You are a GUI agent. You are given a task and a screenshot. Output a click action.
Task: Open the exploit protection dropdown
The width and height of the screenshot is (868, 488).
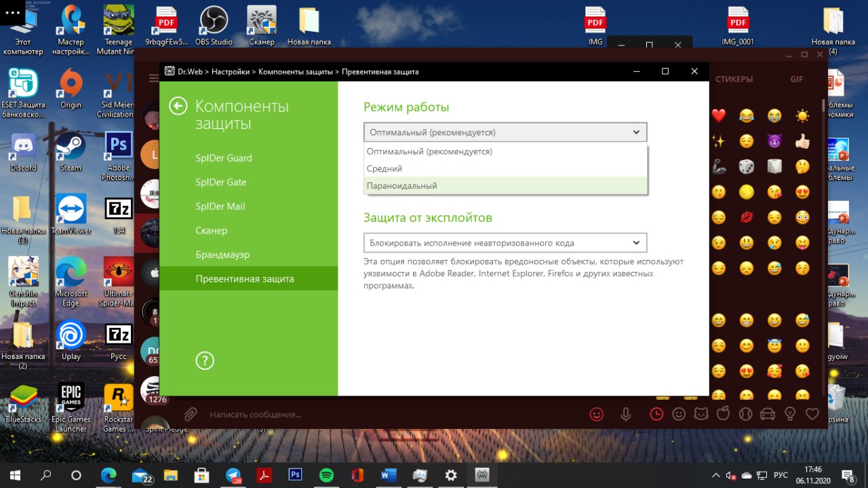[x=505, y=243]
